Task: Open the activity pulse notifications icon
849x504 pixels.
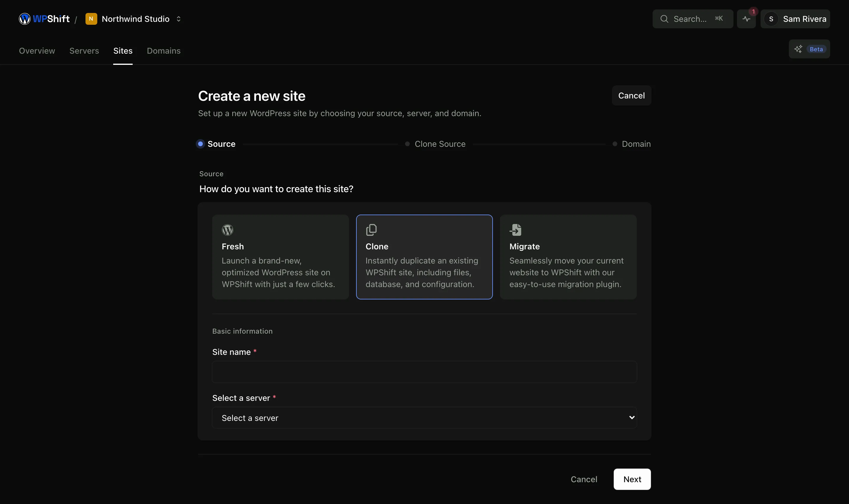Action: [x=746, y=19]
